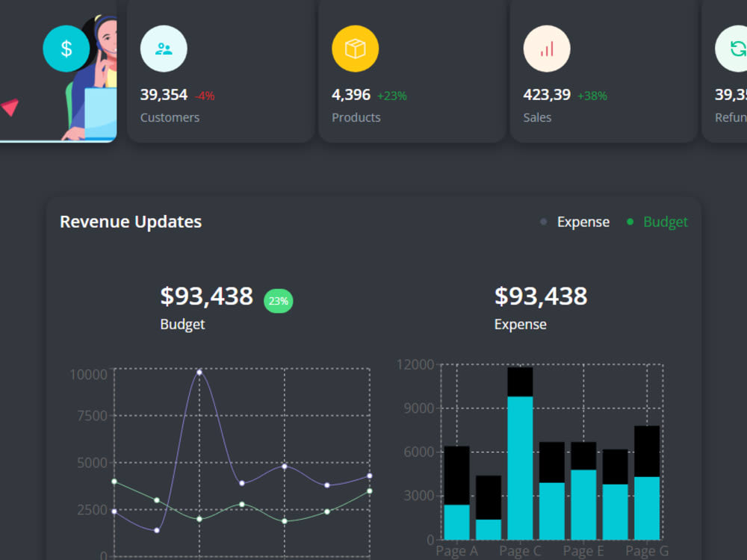Click the teal dollar sign icon

66,49
